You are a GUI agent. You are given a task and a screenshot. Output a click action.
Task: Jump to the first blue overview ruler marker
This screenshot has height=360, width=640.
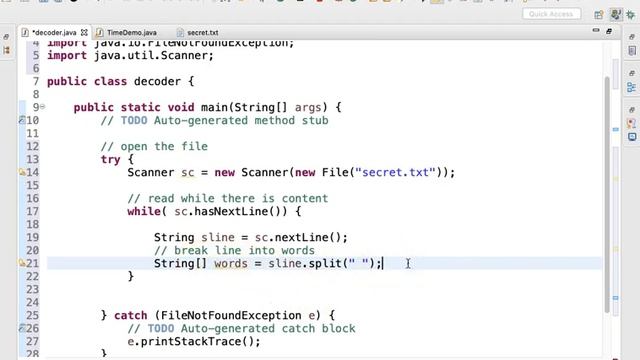click(x=616, y=129)
